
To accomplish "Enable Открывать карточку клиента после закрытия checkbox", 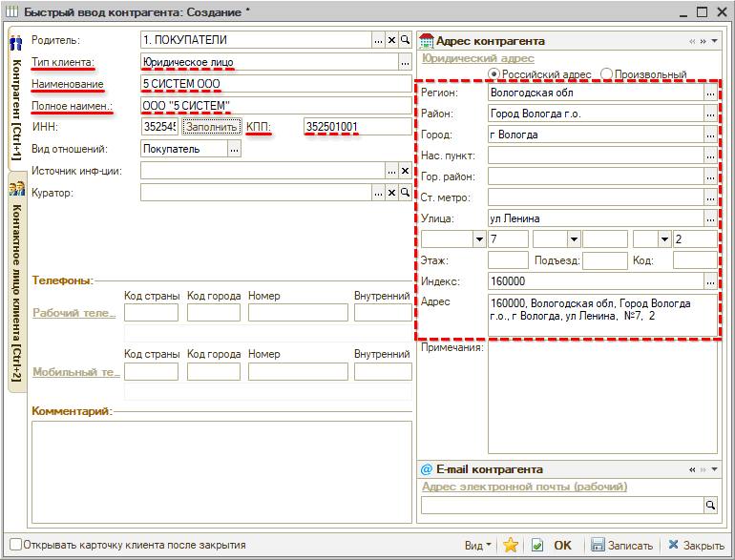I will pyautogui.click(x=13, y=545).
